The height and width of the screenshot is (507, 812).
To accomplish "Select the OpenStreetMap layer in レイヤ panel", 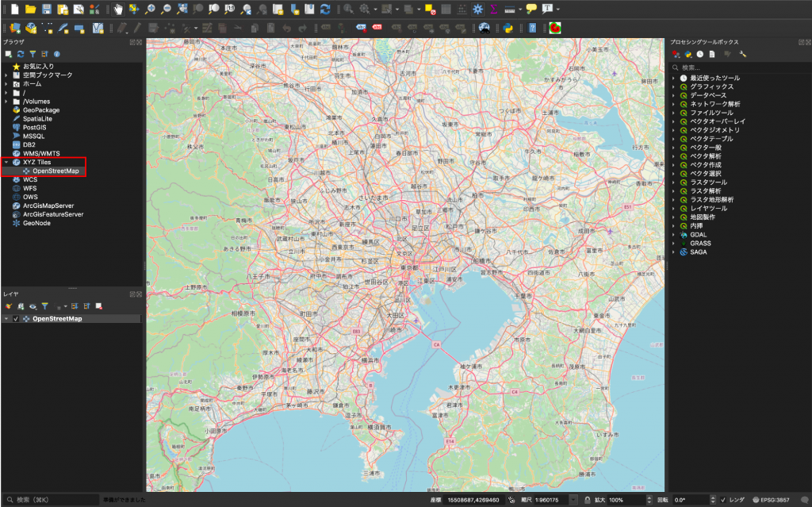I will click(57, 319).
